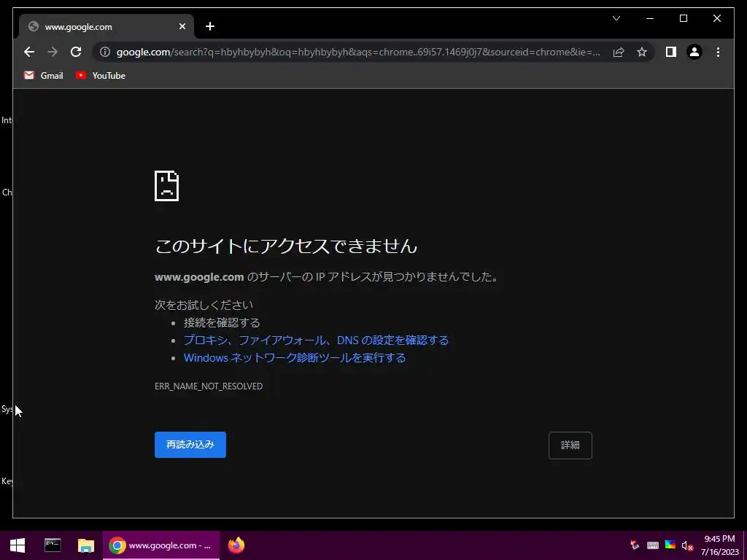Click the browser back arrow
This screenshot has width=747, height=560.
point(29,52)
